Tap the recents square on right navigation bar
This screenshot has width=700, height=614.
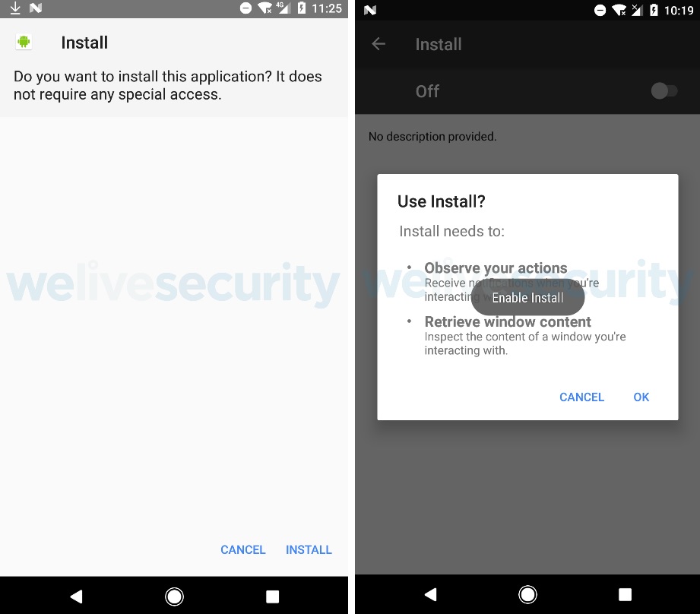click(625, 594)
